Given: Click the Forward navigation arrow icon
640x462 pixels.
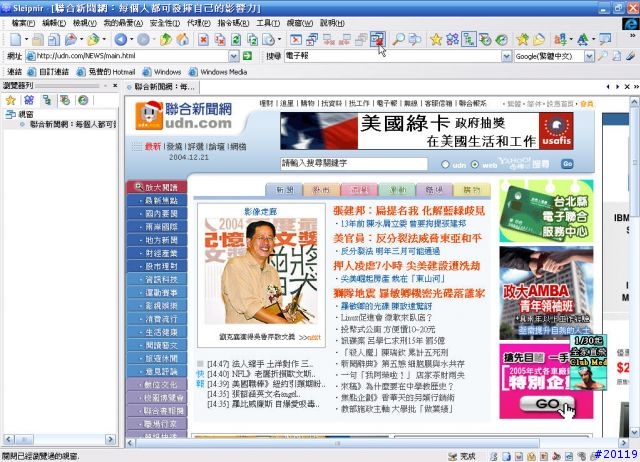Looking at the screenshot, I should [143, 39].
